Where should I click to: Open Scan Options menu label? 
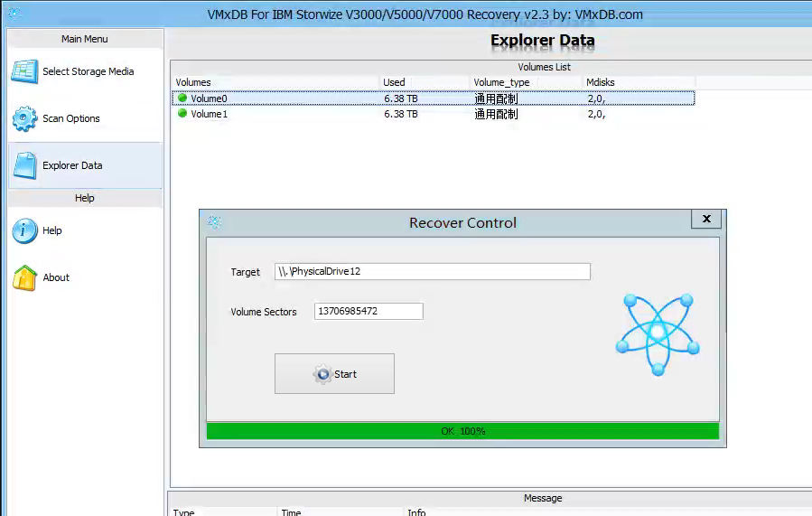tap(71, 118)
